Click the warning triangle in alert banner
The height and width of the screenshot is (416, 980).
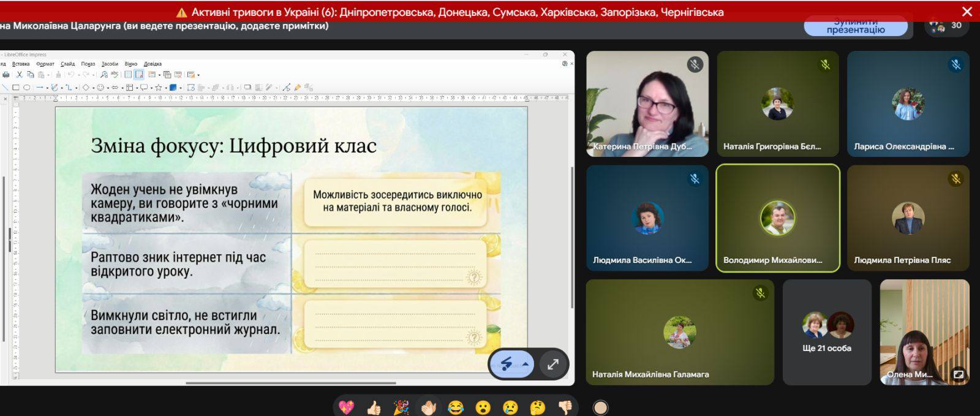(181, 12)
